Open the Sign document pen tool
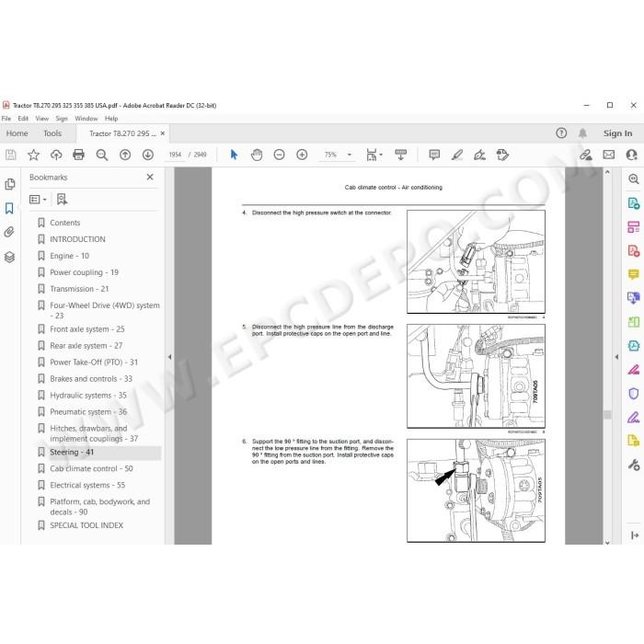644x644 pixels. 479,155
